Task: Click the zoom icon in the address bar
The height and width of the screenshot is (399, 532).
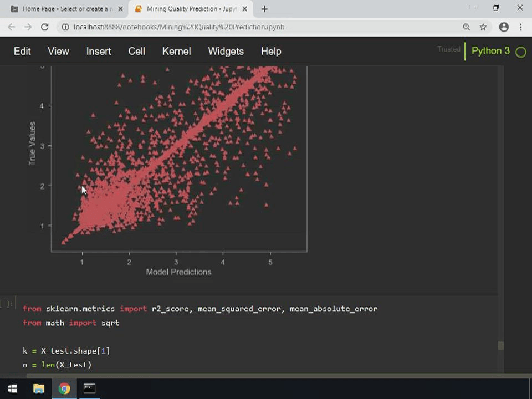Action: (x=466, y=27)
